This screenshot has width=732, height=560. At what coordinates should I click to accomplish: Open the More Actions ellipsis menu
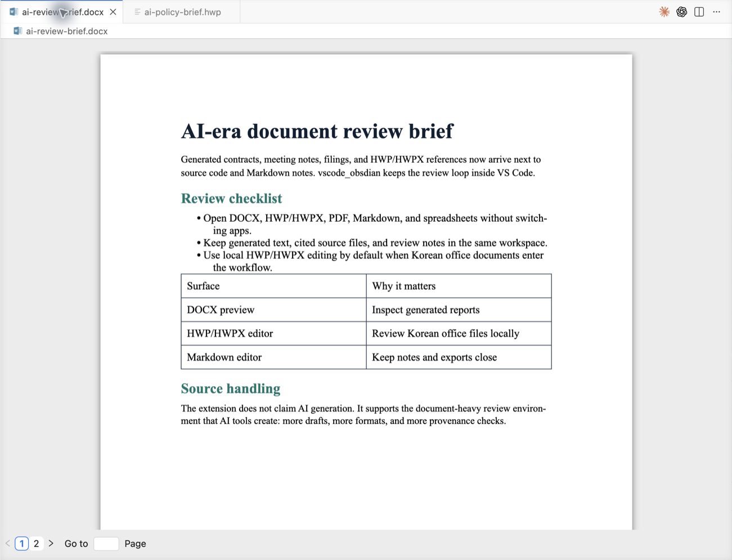click(717, 12)
